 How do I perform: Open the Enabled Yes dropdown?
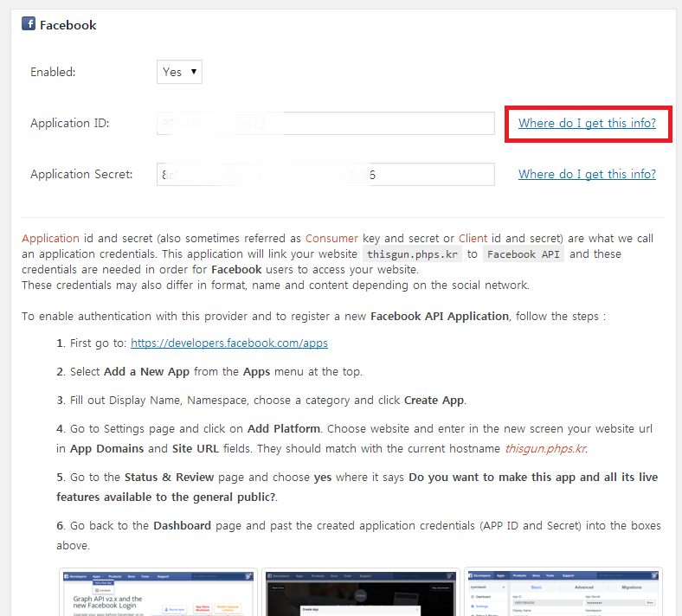tap(180, 72)
